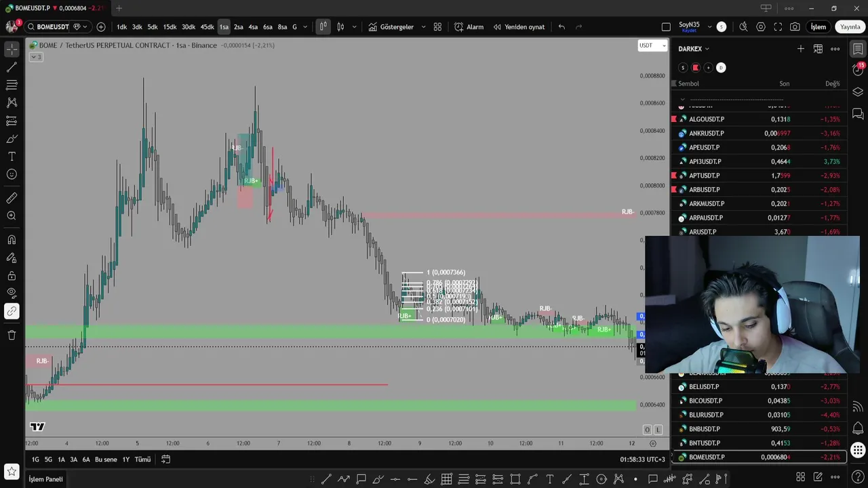
Task: Select ALGOUSDT.P in the watchlist
Action: click(759, 119)
